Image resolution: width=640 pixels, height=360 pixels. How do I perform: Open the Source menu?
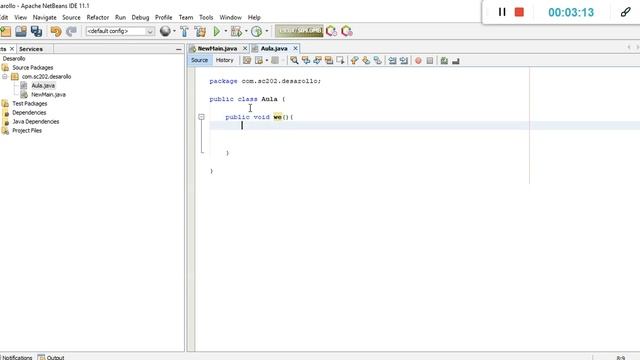click(71, 18)
